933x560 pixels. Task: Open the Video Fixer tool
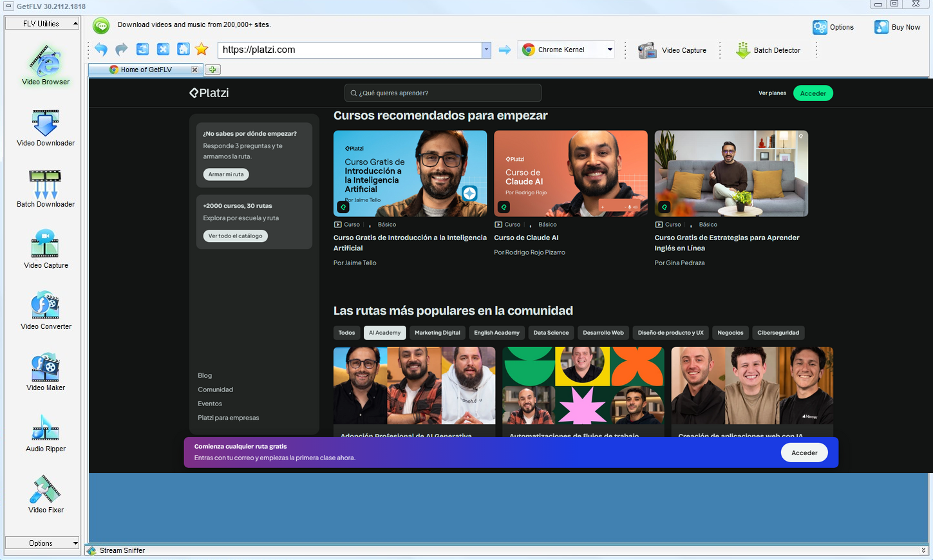pos(45,494)
